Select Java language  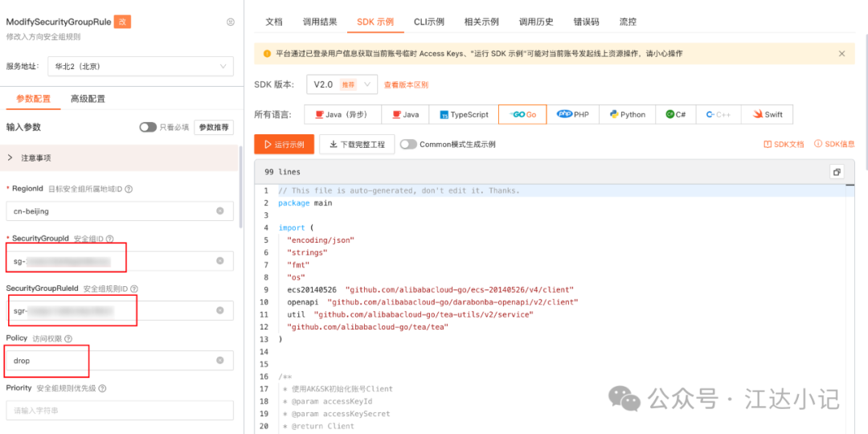click(405, 115)
